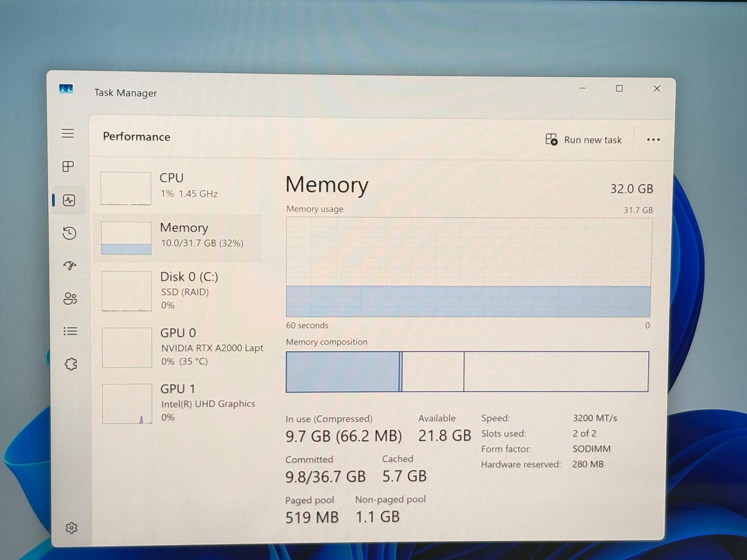Viewport: 747px width, 560px height.
Task: Click the standby segment of Memory composition
Action: 433,371
